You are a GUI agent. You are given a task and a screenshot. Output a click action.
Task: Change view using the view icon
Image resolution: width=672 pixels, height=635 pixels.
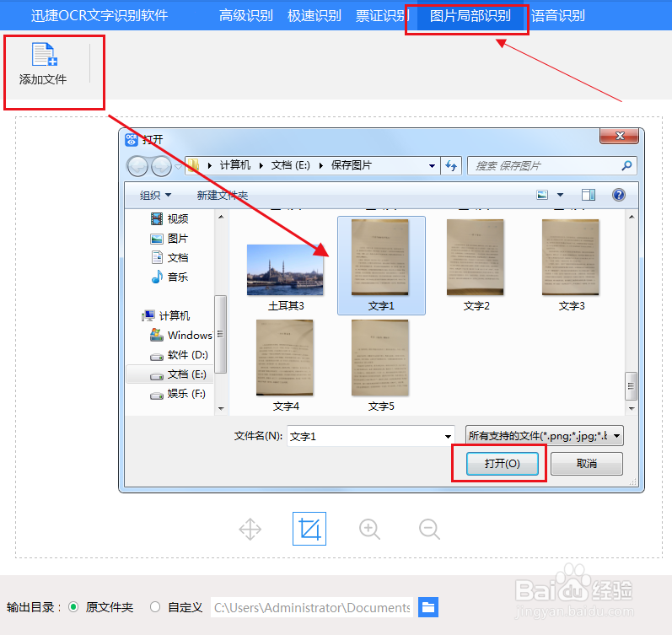click(542, 195)
